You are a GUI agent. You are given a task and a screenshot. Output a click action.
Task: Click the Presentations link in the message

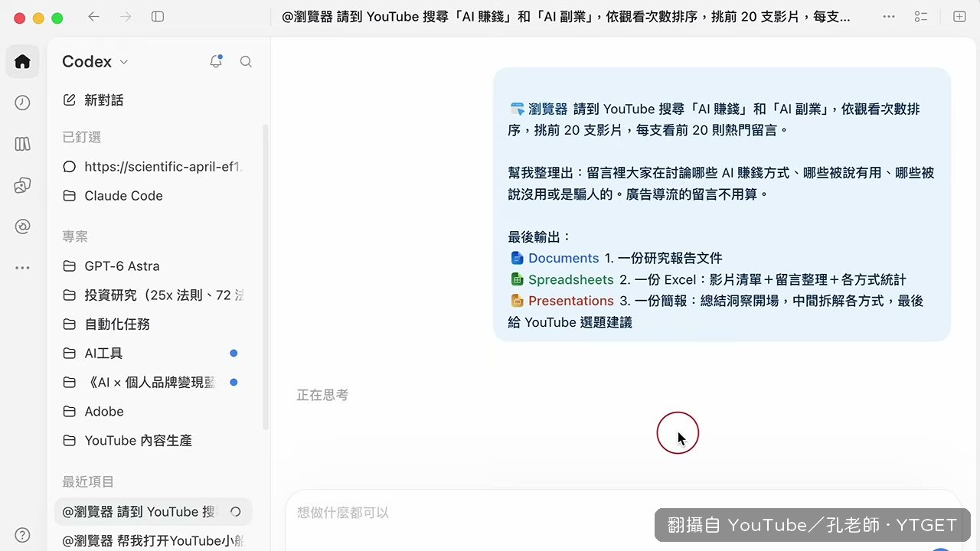pyautogui.click(x=563, y=302)
